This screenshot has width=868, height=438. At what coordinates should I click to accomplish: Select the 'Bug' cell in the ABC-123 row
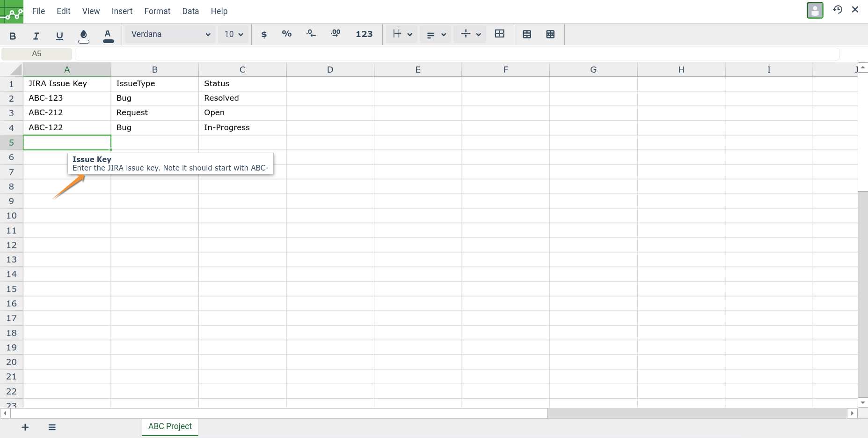coord(155,98)
